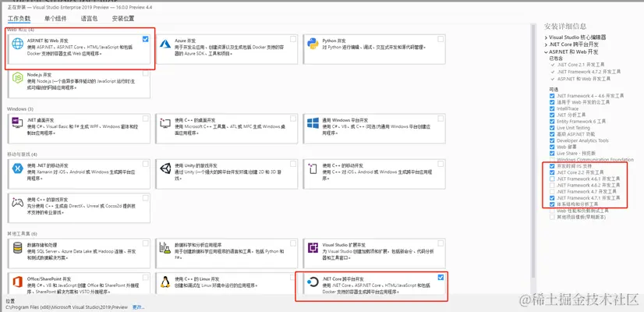
Task: Check the C++ desktop development workload checkbox
Action: (x=293, y=119)
